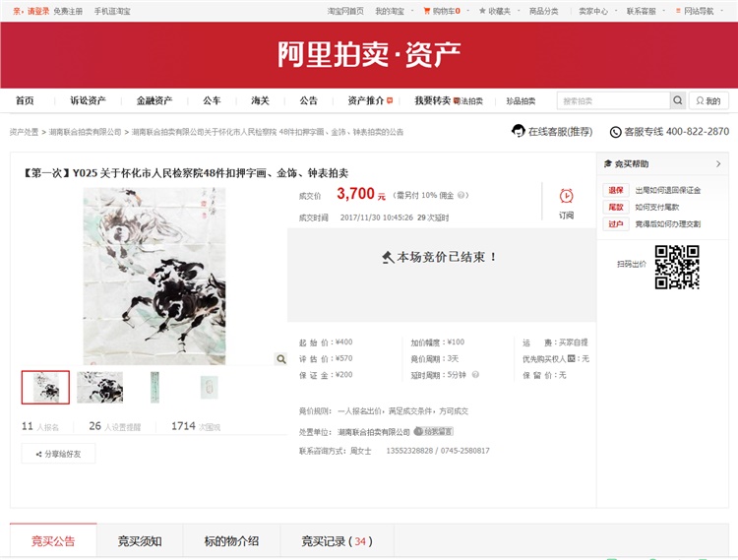The height and width of the screenshot is (560, 738).
Task: Click the 请登录 login link
Action: tap(37, 11)
